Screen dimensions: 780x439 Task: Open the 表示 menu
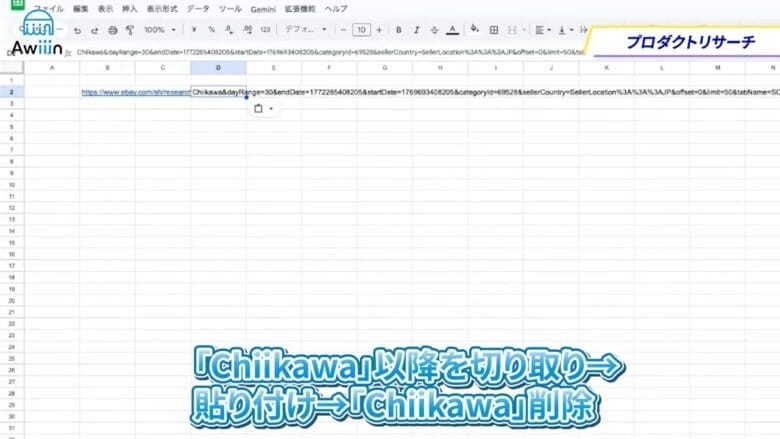[x=105, y=9]
